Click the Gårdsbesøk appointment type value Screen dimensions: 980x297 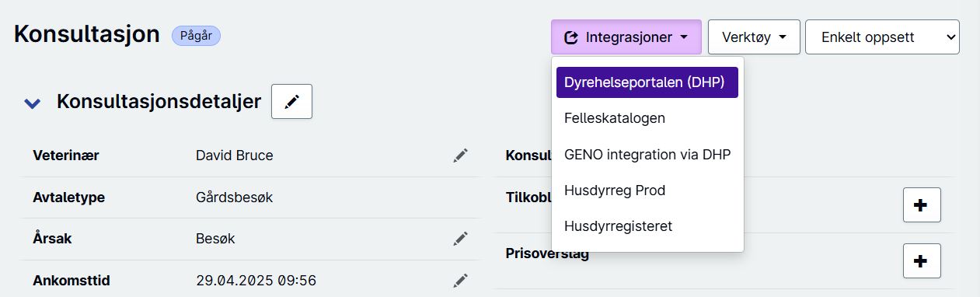tap(235, 197)
